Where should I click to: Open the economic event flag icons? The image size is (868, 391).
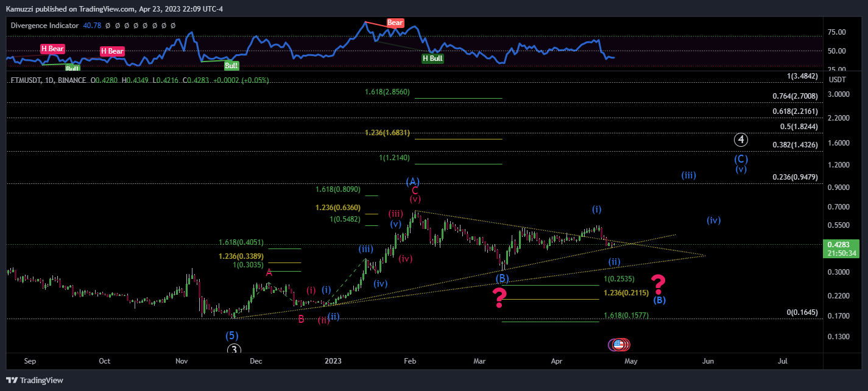coord(619,345)
